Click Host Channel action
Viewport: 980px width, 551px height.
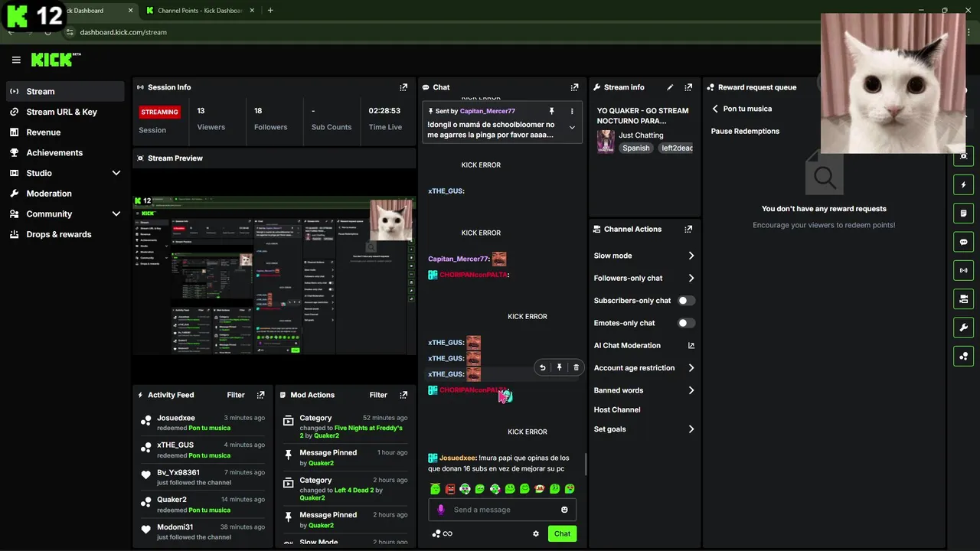(617, 410)
